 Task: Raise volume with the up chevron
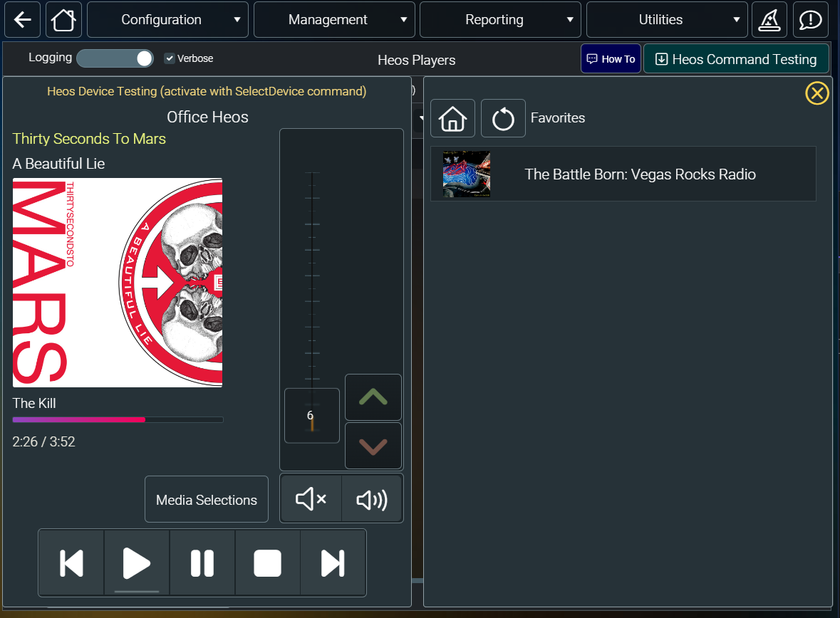[x=373, y=397]
